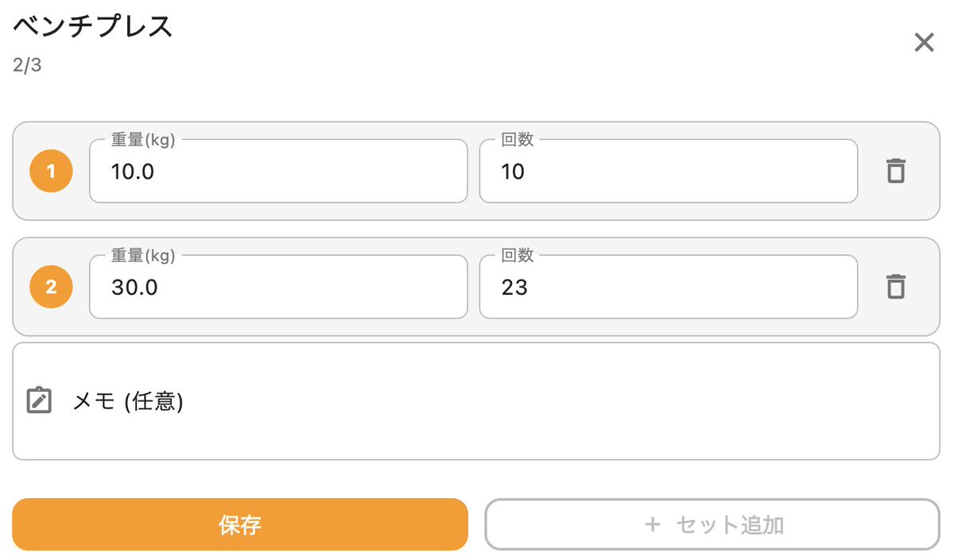Click the ベンチプレス exercise title

[93, 26]
